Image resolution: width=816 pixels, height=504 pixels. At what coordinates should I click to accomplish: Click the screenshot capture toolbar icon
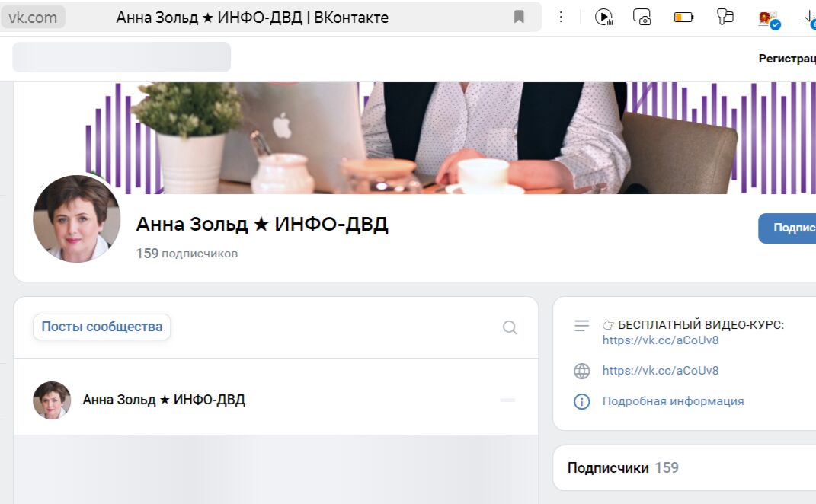[642, 18]
